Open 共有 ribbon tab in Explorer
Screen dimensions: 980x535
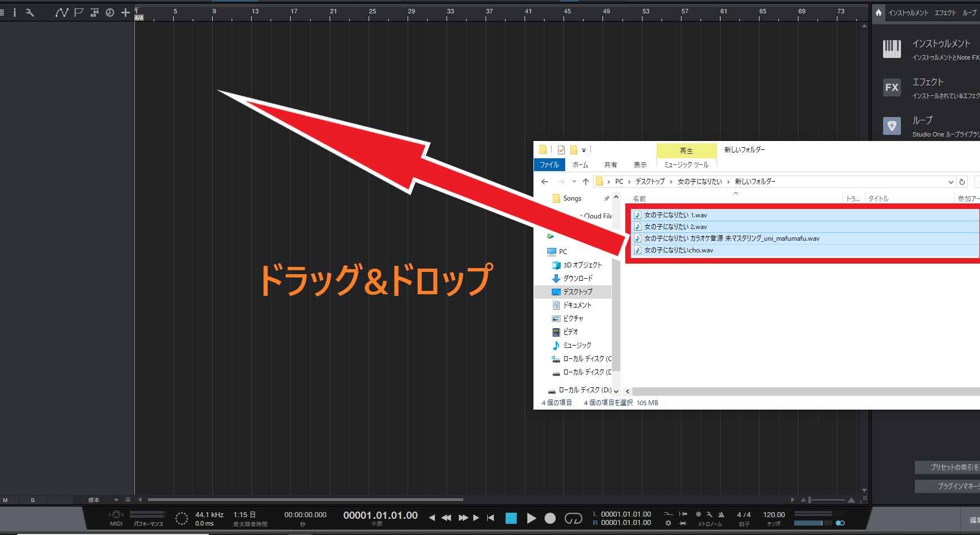tap(611, 165)
